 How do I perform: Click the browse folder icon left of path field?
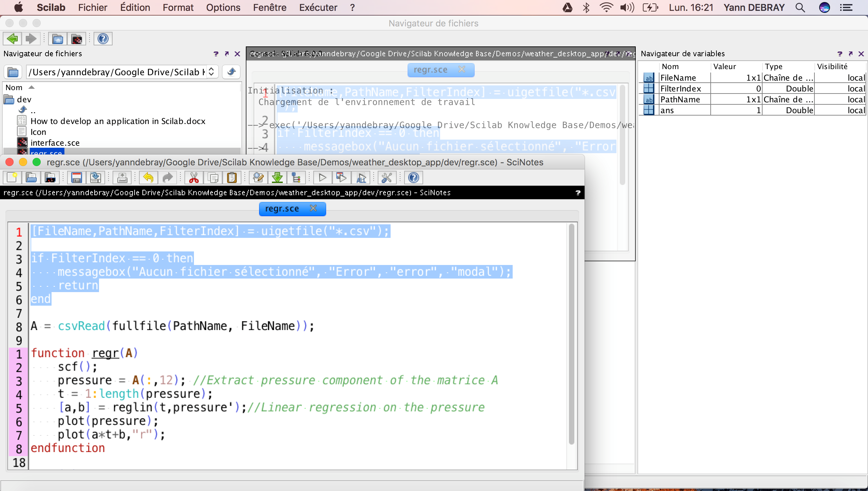13,72
